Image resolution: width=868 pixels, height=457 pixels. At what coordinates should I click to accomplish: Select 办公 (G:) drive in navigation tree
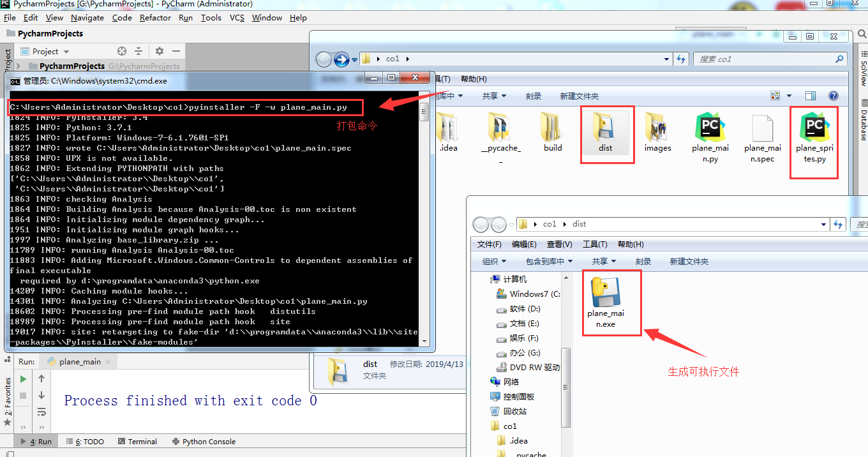[x=518, y=352]
